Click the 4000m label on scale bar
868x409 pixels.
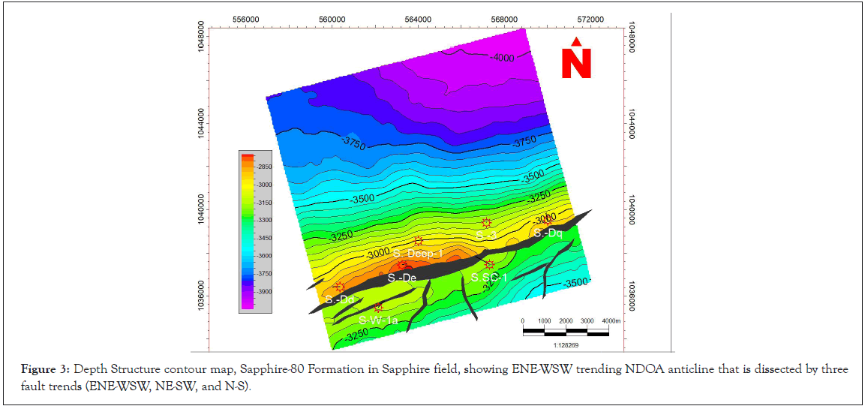[612, 320]
